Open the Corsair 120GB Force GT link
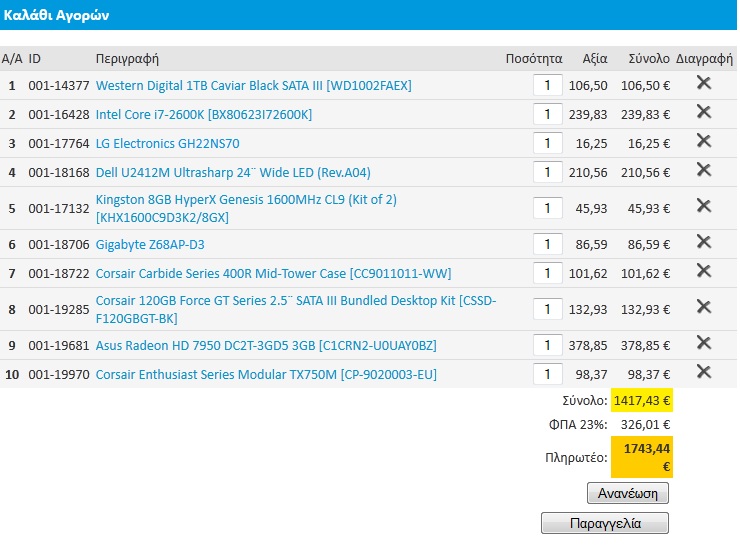740x552 pixels. click(x=296, y=309)
